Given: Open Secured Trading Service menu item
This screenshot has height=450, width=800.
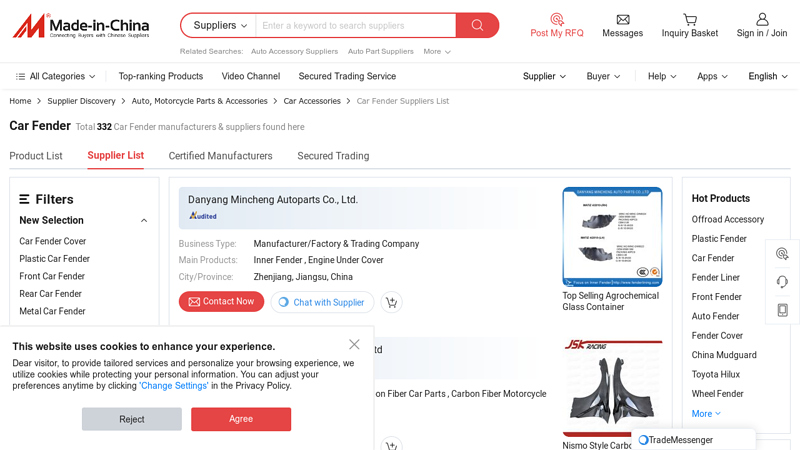Looking at the screenshot, I should (x=347, y=76).
